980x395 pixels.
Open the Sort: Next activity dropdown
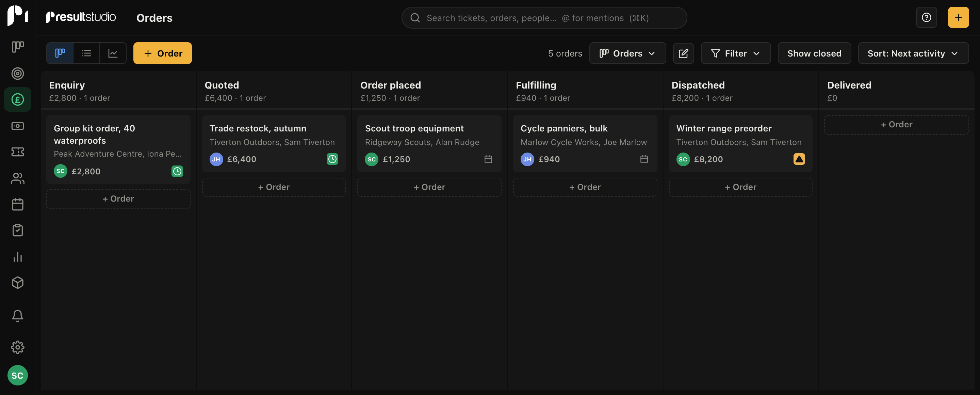pos(913,53)
